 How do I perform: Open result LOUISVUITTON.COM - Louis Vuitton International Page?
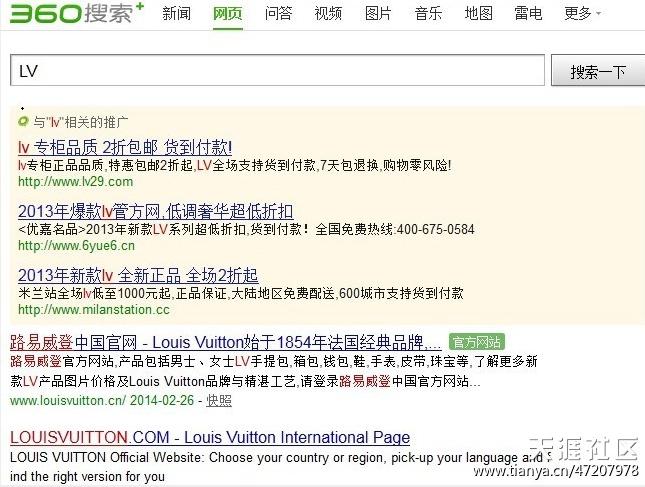[x=210, y=437]
